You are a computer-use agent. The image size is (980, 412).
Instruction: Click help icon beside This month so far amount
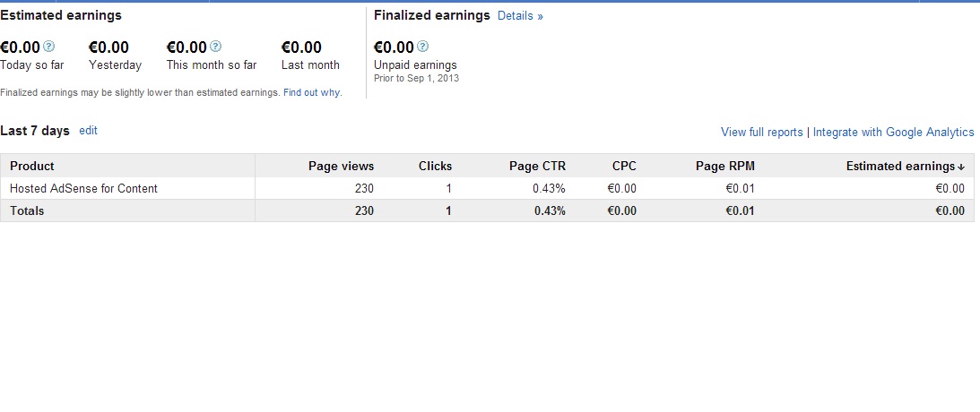(216, 47)
